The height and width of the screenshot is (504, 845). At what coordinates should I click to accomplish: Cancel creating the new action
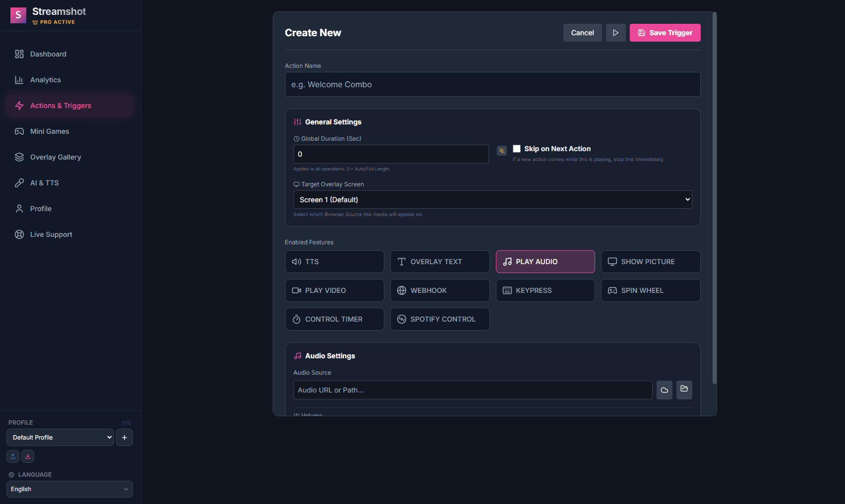tap(582, 32)
